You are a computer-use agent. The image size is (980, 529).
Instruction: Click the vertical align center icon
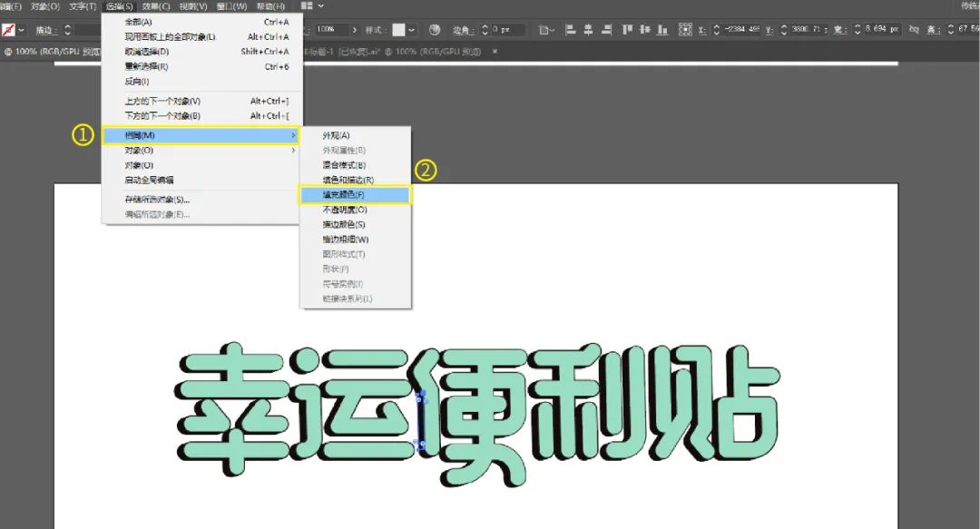point(645,29)
